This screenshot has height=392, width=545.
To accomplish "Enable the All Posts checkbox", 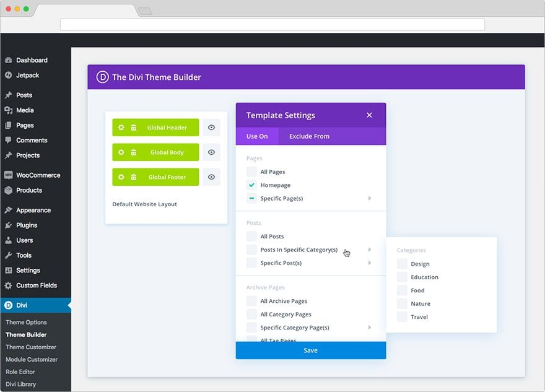I will 251,236.
